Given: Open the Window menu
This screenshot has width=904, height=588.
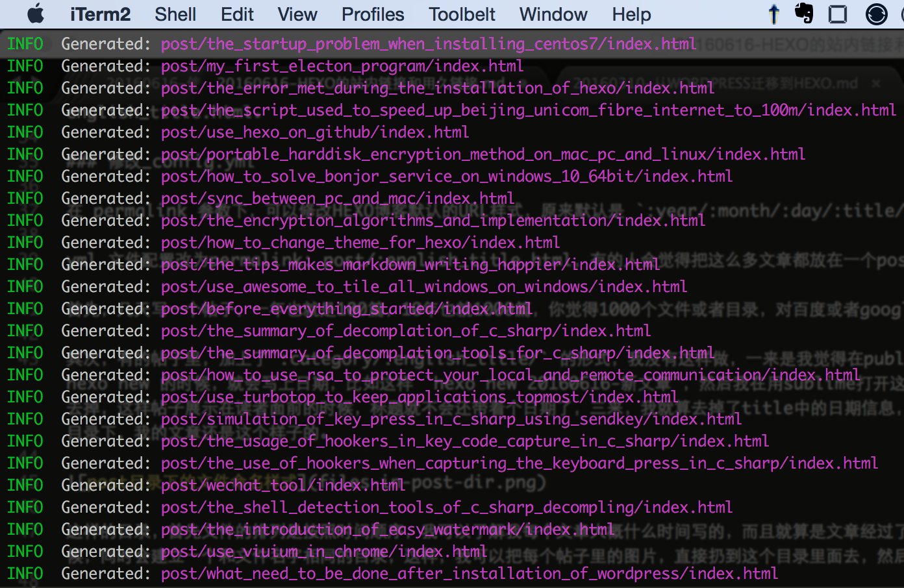Looking at the screenshot, I should click(x=553, y=14).
